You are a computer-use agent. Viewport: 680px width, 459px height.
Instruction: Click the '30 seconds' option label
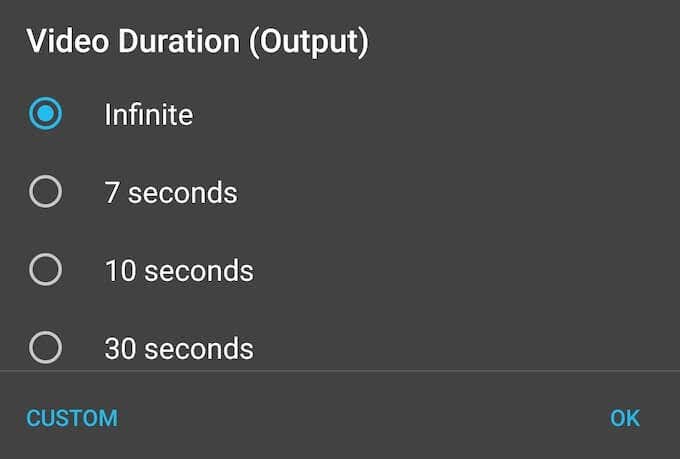tap(178, 348)
